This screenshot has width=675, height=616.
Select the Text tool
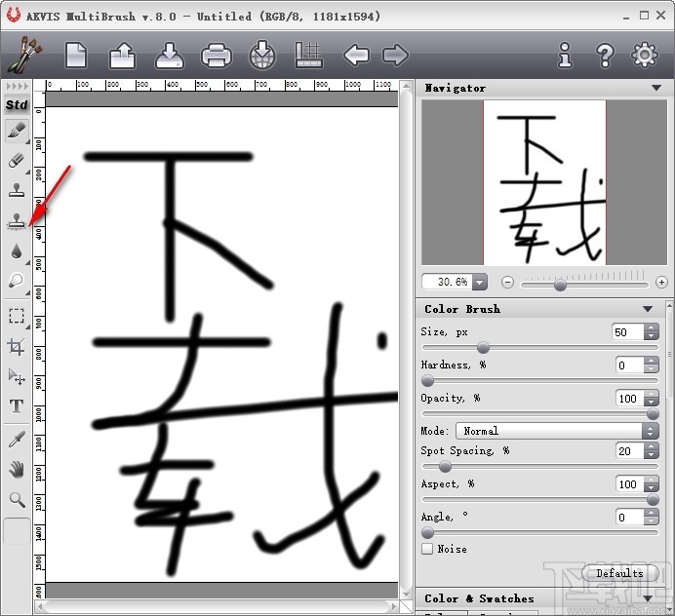[18, 406]
